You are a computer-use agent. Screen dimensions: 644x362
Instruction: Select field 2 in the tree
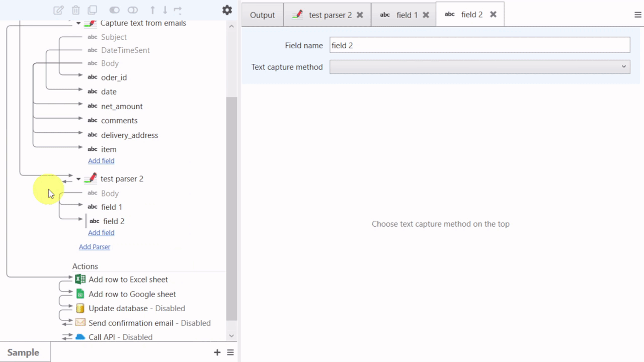114,221
